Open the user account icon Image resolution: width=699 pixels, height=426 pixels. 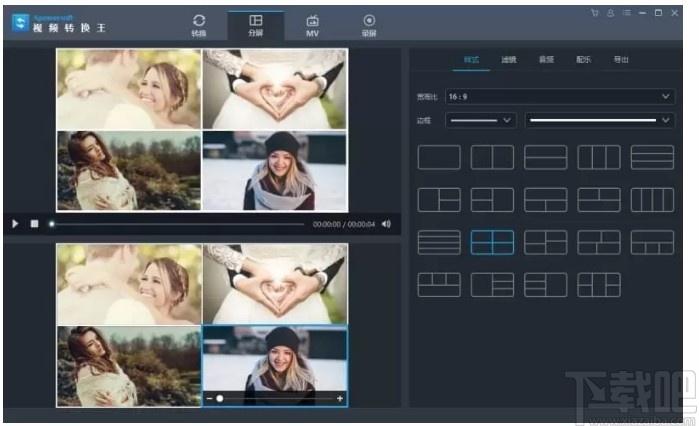pyautogui.click(x=611, y=13)
